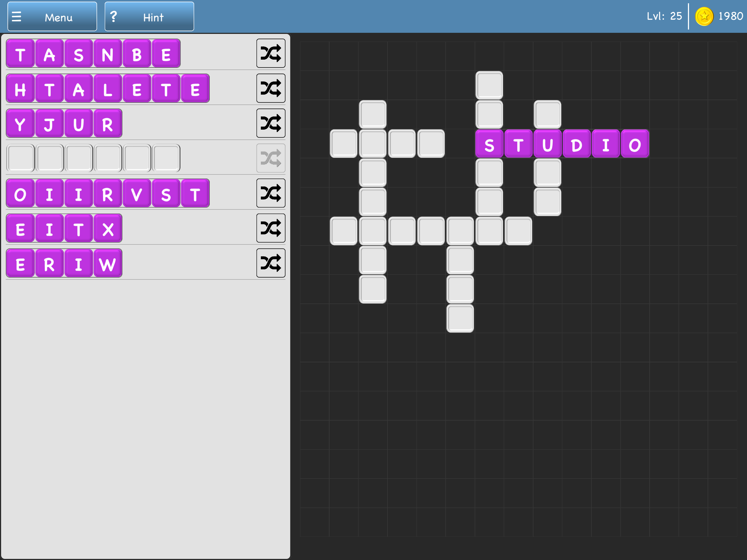Select letter V in OIIRVST row
Image resolution: width=747 pixels, height=560 pixels.
[x=137, y=193]
